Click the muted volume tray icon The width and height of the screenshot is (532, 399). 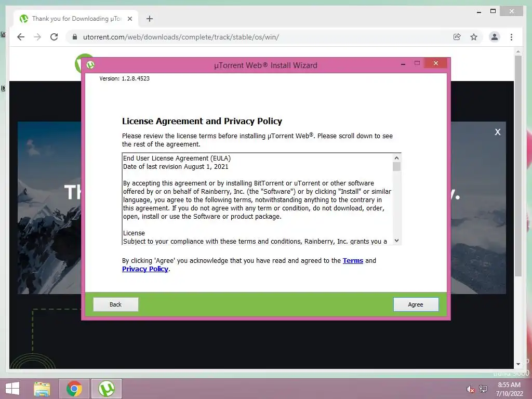click(470, 389)
